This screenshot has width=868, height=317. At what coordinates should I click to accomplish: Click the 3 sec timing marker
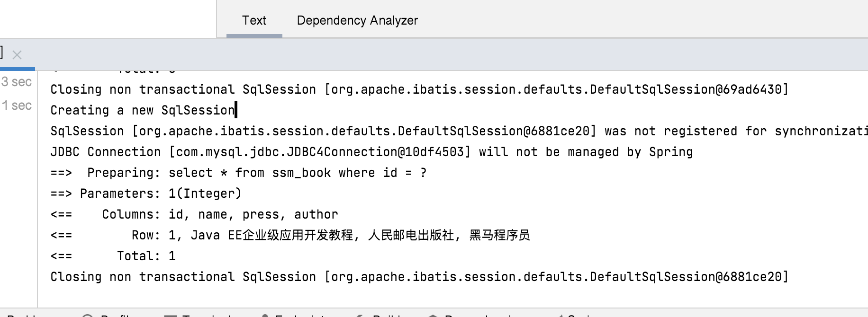coord(17,81)
